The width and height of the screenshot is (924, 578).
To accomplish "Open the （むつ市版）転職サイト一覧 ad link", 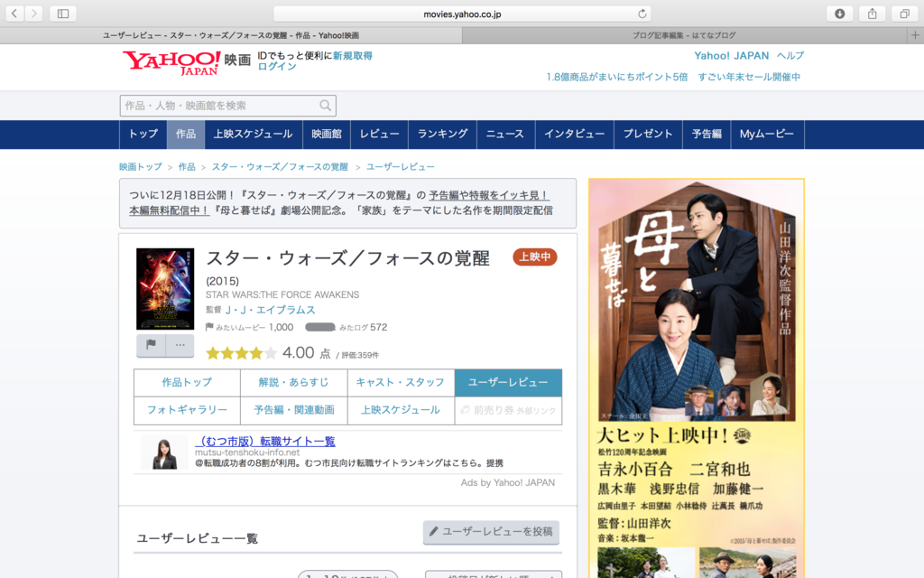I will pos(265,441).
